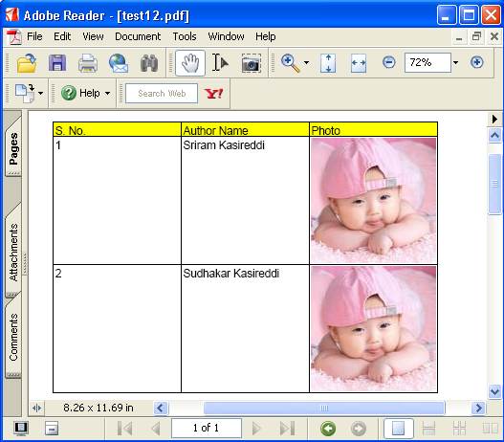
Task: Show the Pages panel tab
Action: [x=13, y=148]
